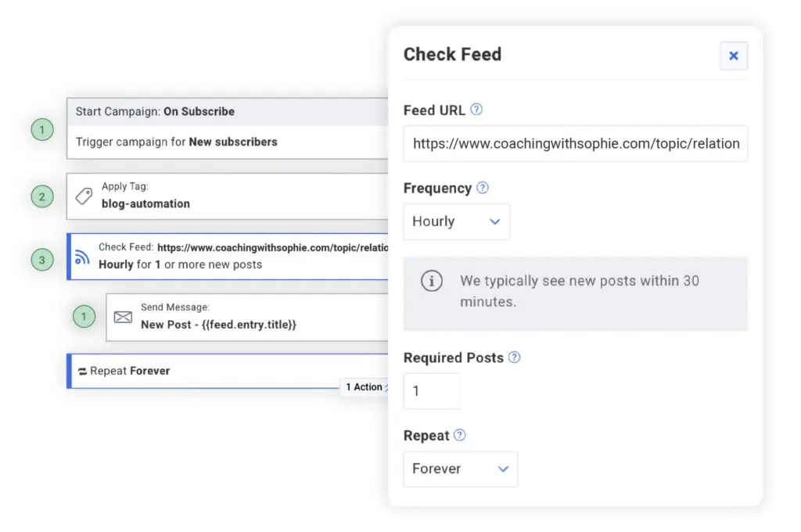Screen dimensions: 801x532
Task: Open the Hourly frequency dropdown
Action: (456, 221)
